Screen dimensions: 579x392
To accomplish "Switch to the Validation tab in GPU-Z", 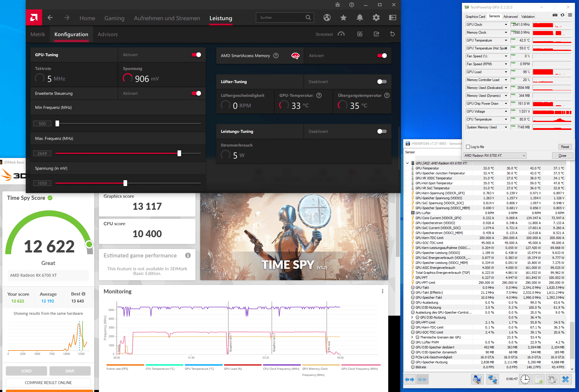I will (x=528, y=17).
